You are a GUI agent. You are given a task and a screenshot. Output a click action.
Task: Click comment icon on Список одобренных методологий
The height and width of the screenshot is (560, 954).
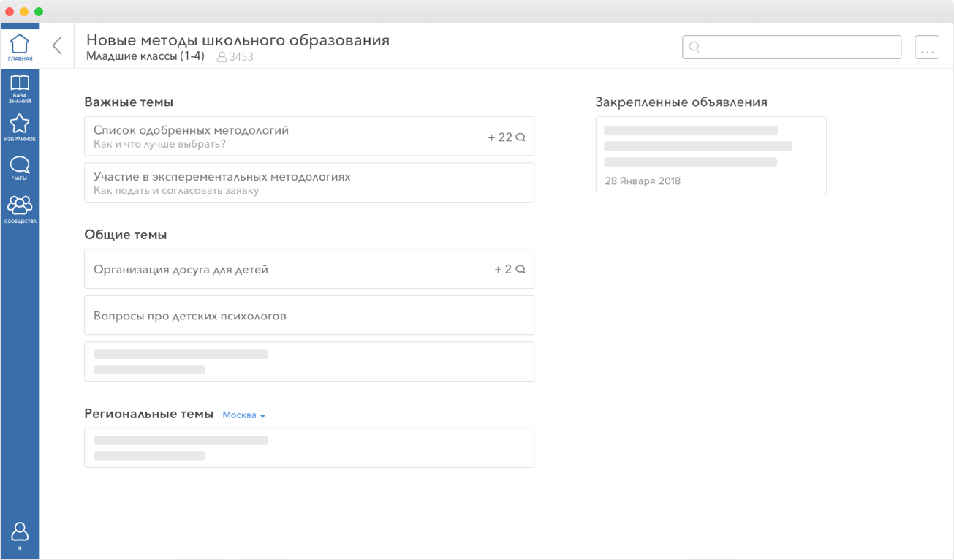[520, 137]
